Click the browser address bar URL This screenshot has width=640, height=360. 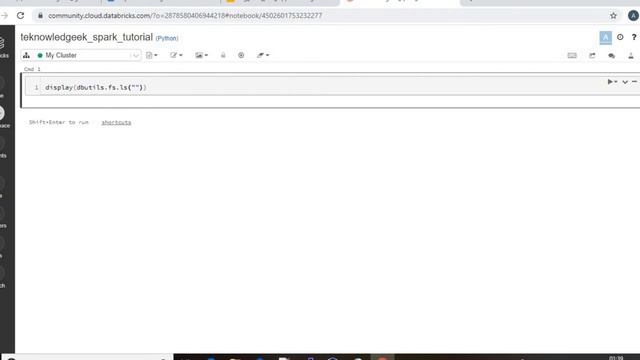[185, 16]
